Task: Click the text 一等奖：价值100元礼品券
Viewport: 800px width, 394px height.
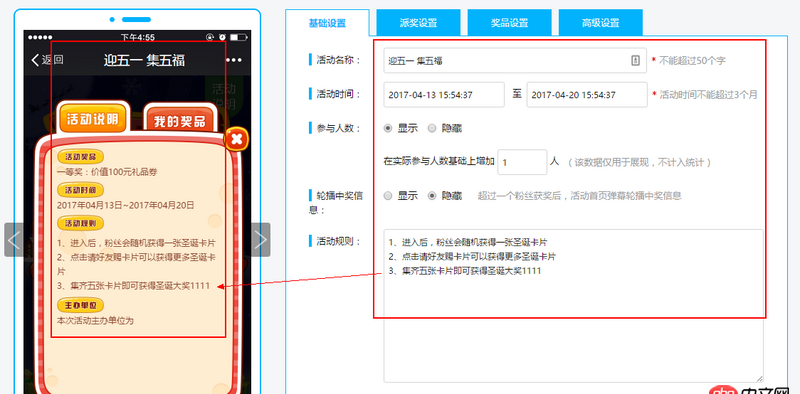Action: (x=107, y=173)
